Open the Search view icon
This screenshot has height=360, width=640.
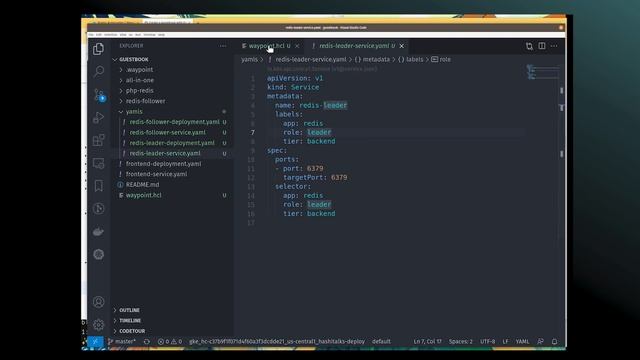tap(98, 71)
